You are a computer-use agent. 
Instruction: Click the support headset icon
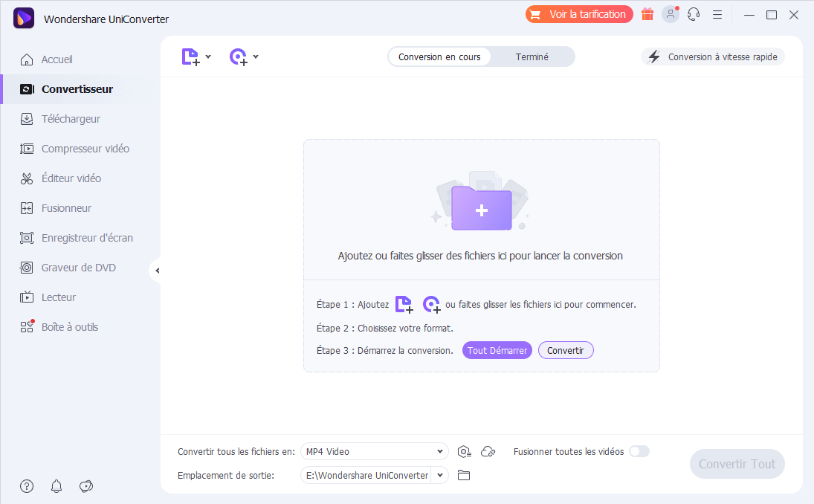(694, 14)
